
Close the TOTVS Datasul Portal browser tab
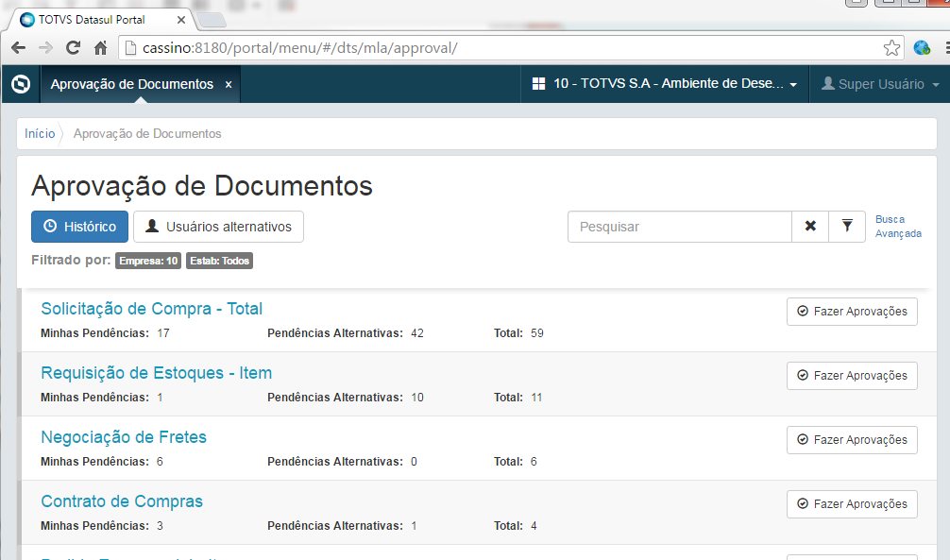click(x=180, y=20)
